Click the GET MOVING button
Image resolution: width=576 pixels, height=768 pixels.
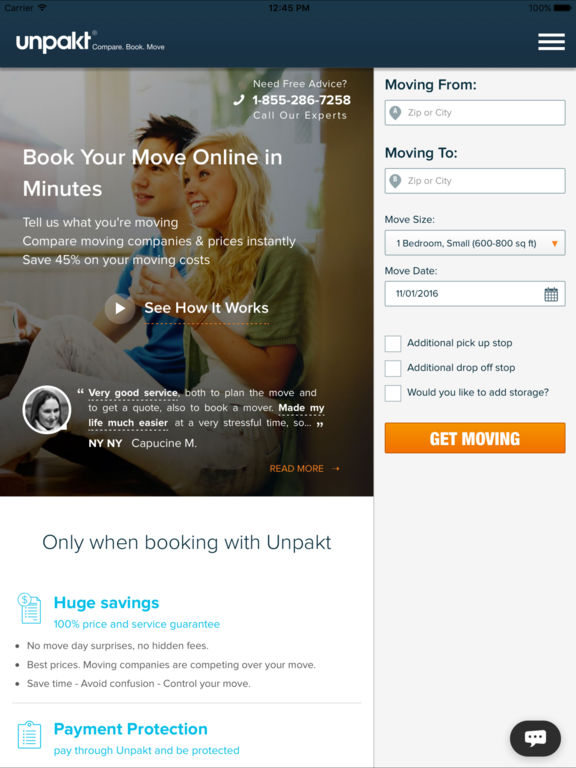pyautogui.click(x=475, y=438)
